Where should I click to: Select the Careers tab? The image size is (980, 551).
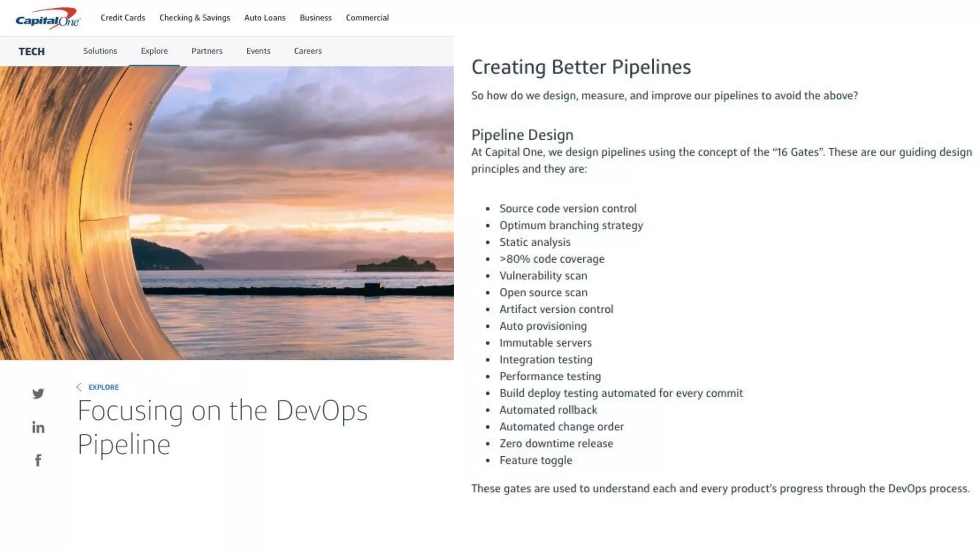[308, 51]
